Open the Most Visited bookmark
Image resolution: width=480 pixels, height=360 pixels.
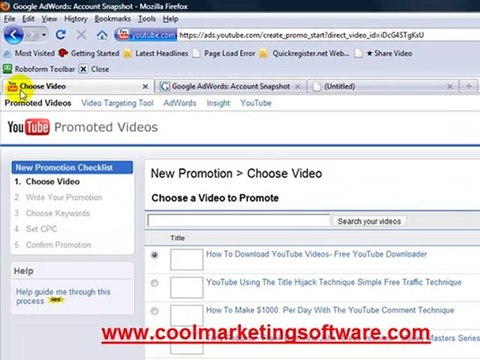pos(29,53)
